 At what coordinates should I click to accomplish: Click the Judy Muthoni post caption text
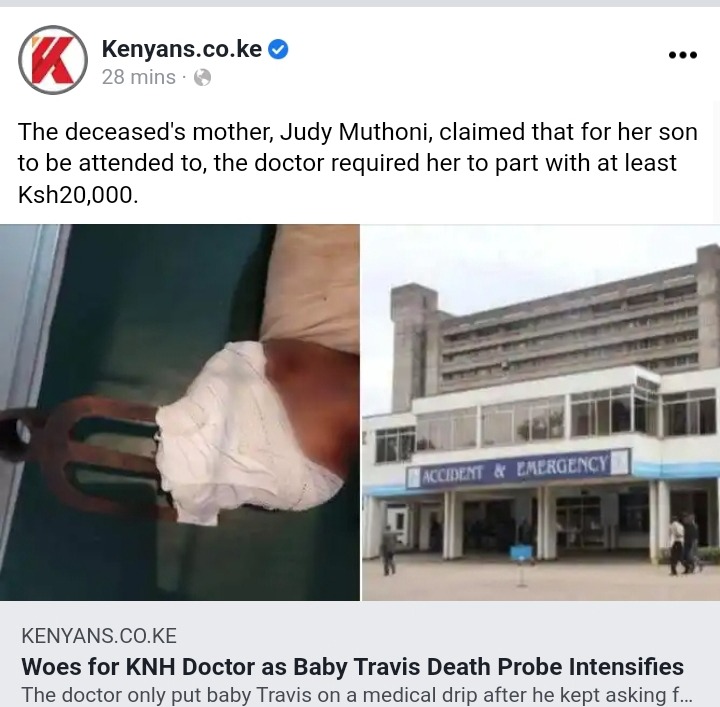click(x=358, y=163)
